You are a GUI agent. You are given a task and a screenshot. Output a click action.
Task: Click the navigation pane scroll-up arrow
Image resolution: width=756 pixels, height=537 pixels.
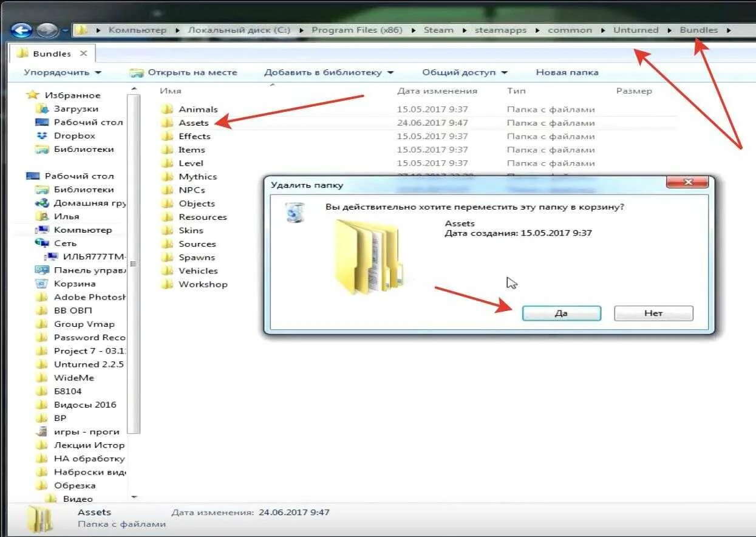pyautogui.click(x=134, y=90)
